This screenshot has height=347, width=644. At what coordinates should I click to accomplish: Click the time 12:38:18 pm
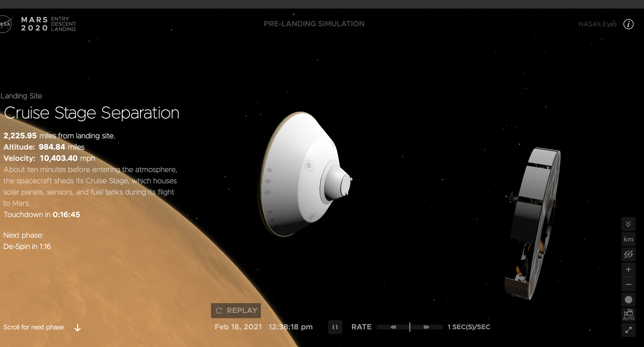290,327
